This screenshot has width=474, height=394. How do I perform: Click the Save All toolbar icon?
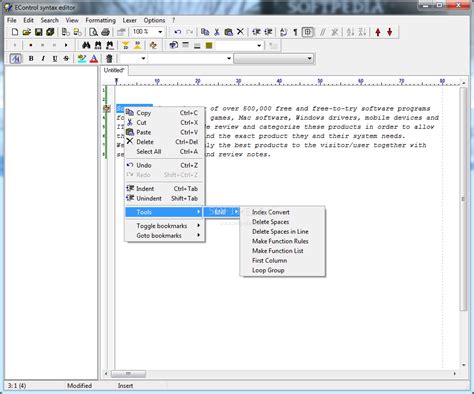[50, 32]
